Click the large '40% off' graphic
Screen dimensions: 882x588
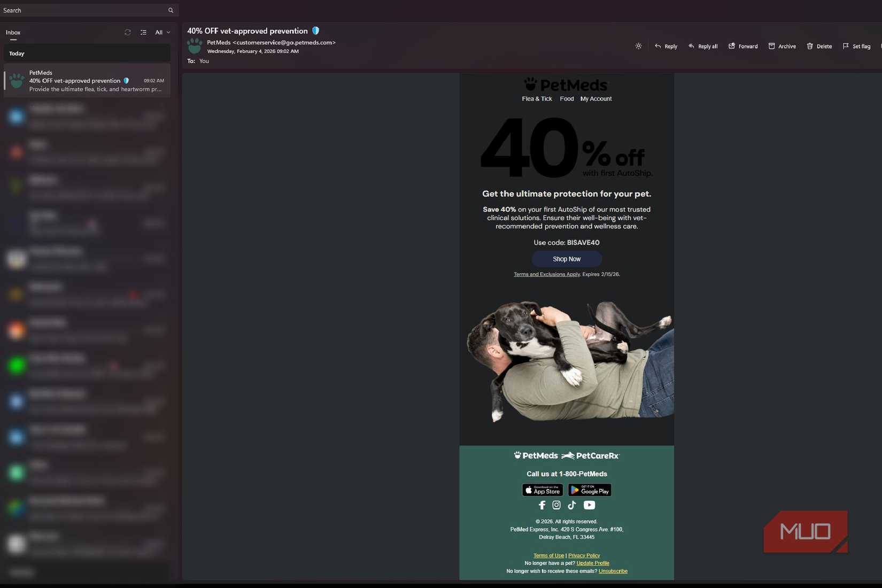click(566, 148)
